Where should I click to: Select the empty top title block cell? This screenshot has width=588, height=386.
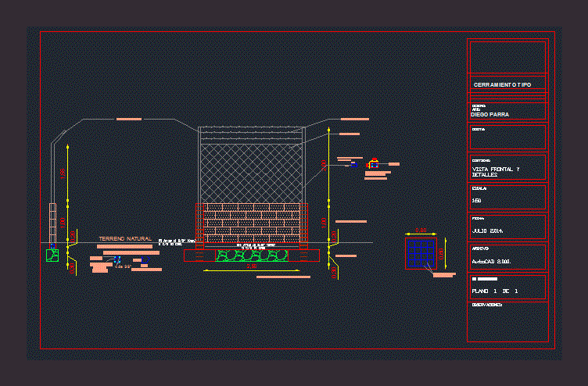point(506,58)
